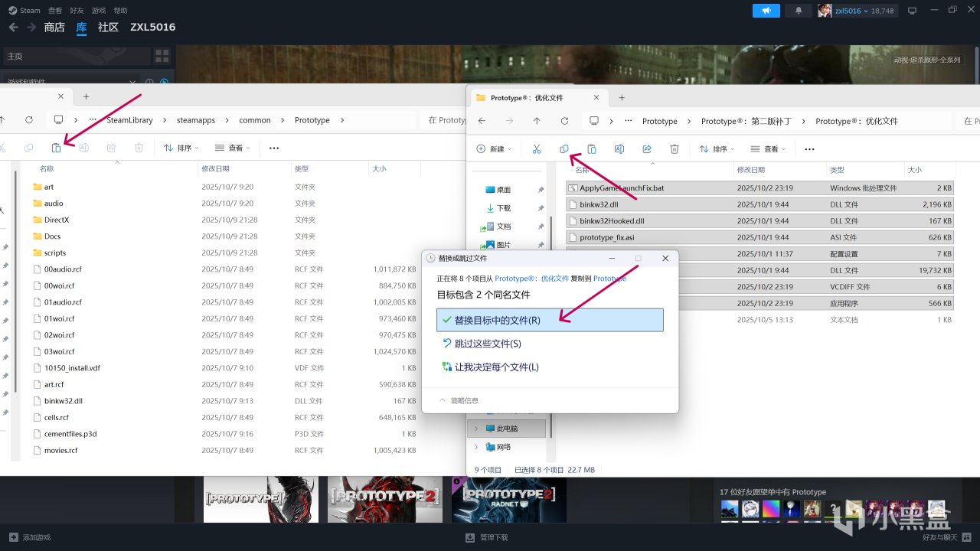Viewport: 980px width, 551px height.
Task: Choose 跳过这些文件(S) in the dialog
Action: (550, 344)
